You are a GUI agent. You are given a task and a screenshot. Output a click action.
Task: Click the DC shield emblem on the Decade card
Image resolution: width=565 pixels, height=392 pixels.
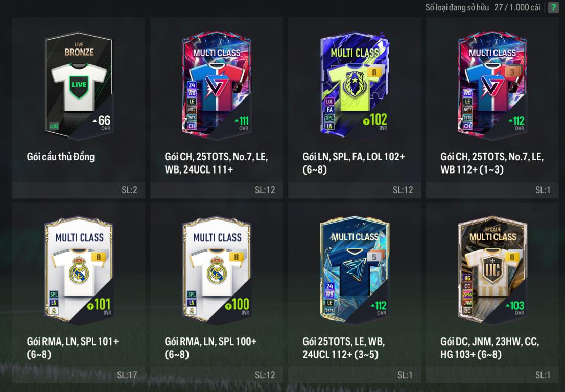tap(492, 269)
